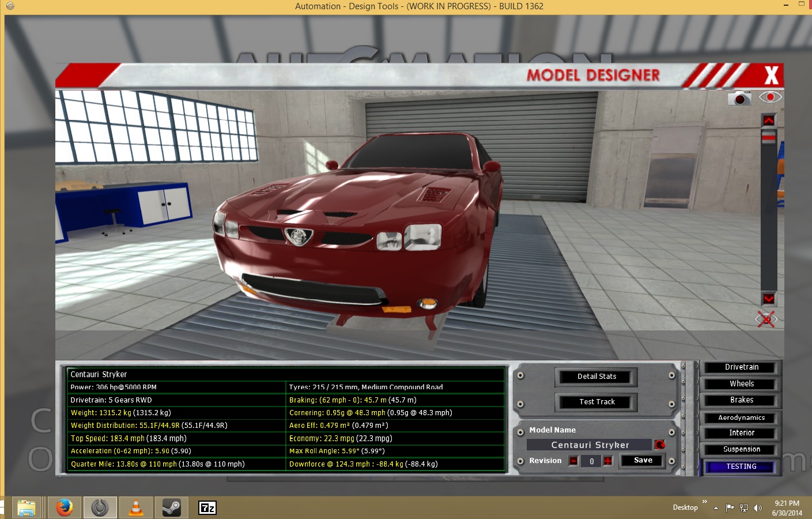Randomize the model name with the red icon
The height and width of the screenshot is (519, 812).
click(x=660, y=445)
